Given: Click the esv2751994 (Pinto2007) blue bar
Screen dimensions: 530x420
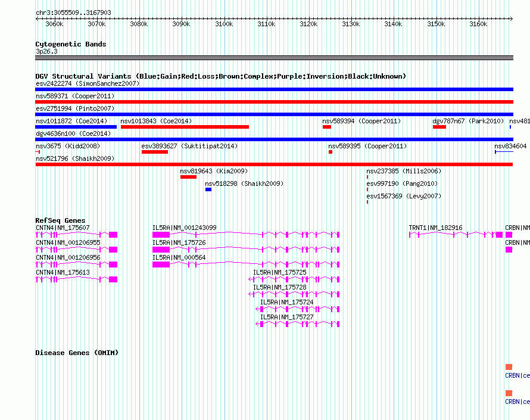Looking at the screenshot, I should (274, 114).
